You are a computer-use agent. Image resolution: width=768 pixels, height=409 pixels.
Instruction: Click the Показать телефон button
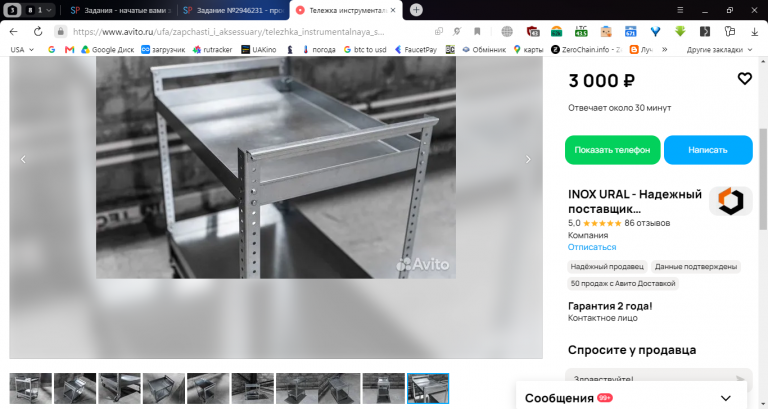(612, 150)
